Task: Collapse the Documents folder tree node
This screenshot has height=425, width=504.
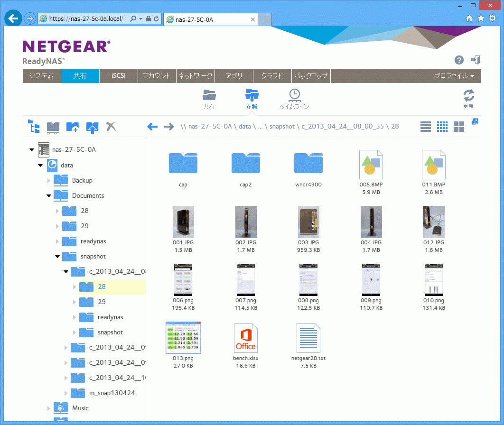Action: (x=49, y=195)
